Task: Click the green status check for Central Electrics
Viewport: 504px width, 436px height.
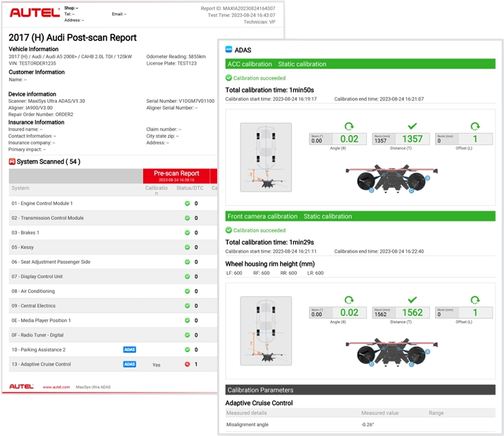Action: (x=187, y=306)
